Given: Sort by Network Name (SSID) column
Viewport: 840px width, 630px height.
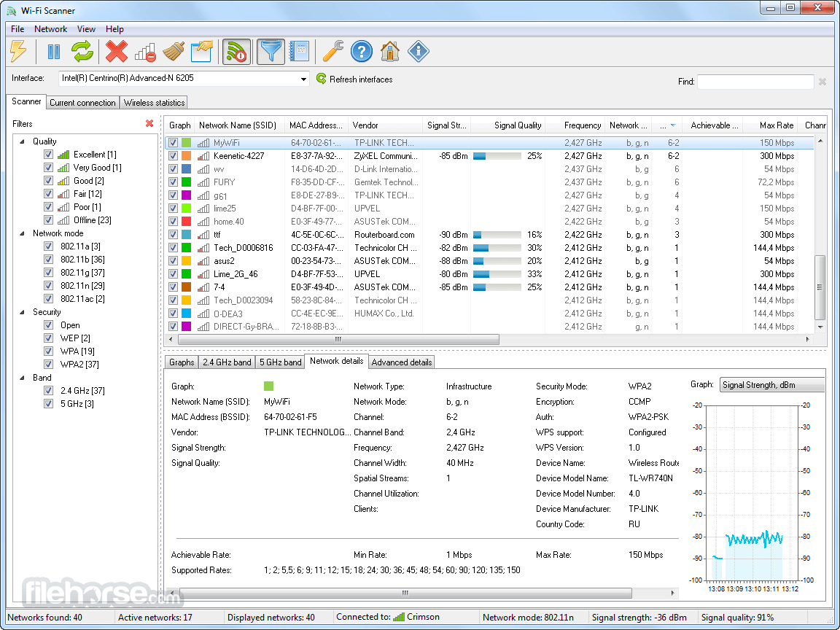Looking at the screenshot, I should tap(238, 125).
